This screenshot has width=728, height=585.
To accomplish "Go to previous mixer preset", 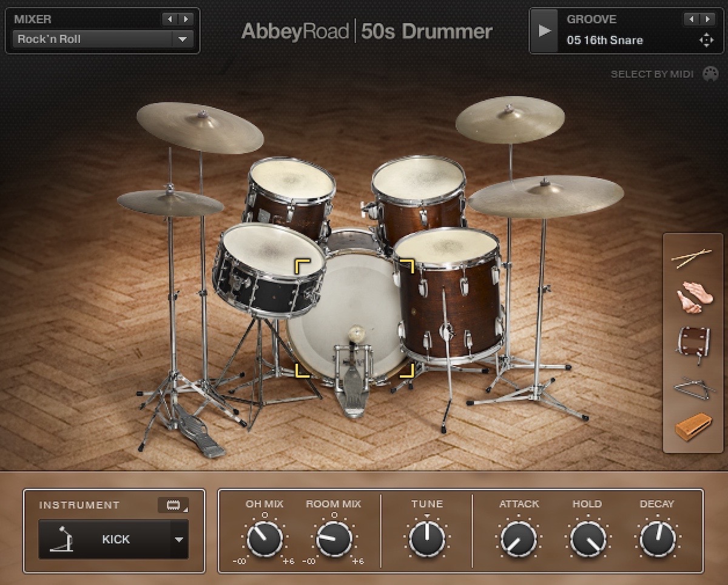I will tap(169, 19).
